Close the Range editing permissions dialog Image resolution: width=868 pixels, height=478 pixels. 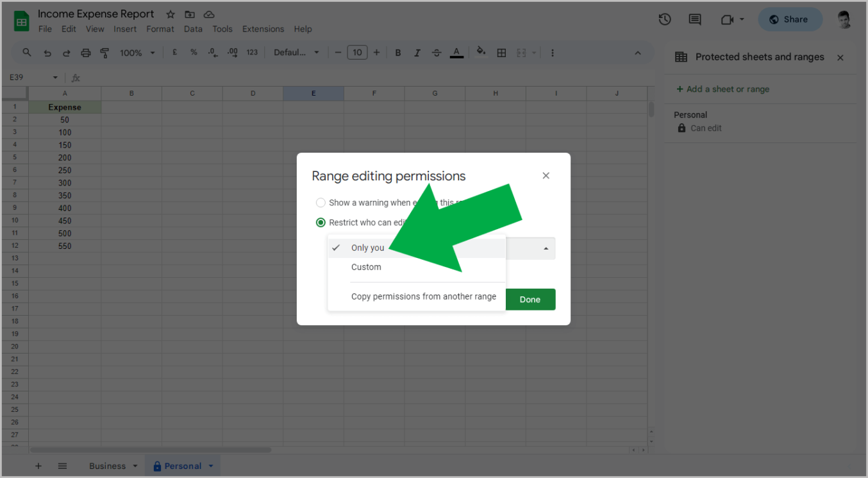tap(546, 175)
